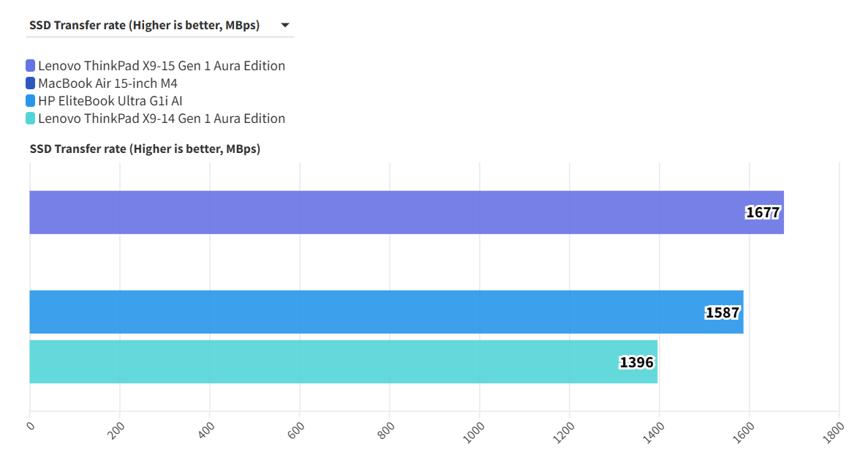Toggle Lenovo ThinkPad X9-15 legend entry
The image size is (868, 461).
(x=161, y=66)
